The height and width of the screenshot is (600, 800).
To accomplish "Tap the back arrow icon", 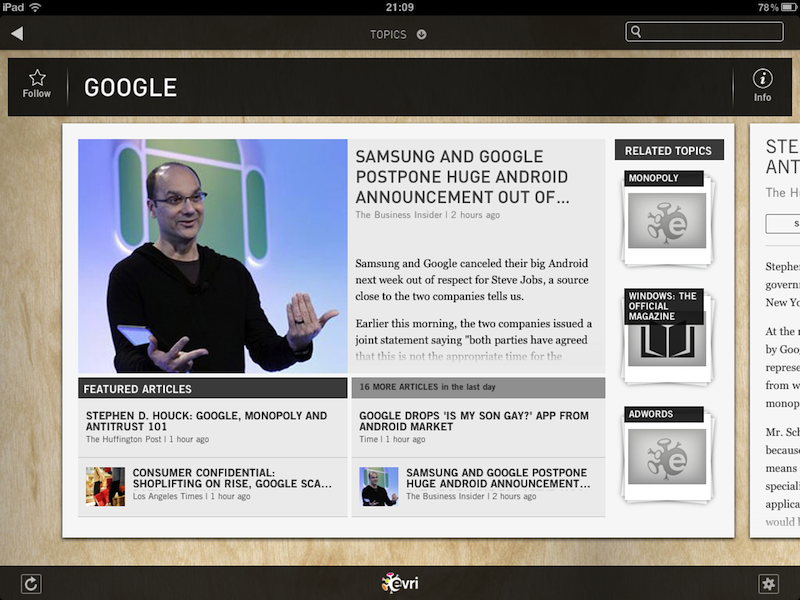I will pyautogui.click(x=17, y=34).
